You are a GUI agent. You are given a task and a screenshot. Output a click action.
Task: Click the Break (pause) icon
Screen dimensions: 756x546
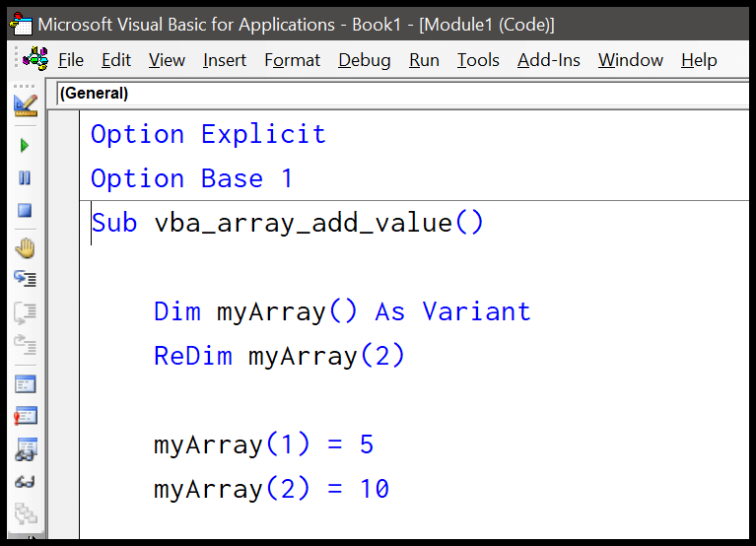coord(25,178)
